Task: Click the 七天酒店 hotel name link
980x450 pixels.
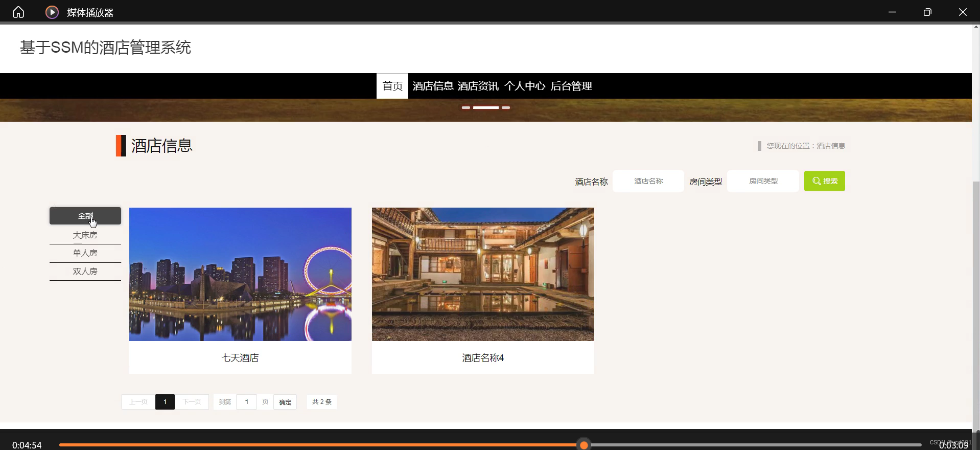Action: pyautogui.click(x=240, y=358)
